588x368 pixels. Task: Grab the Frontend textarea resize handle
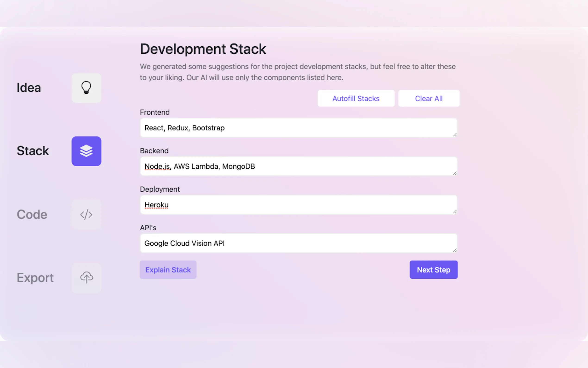coord(455,135)
